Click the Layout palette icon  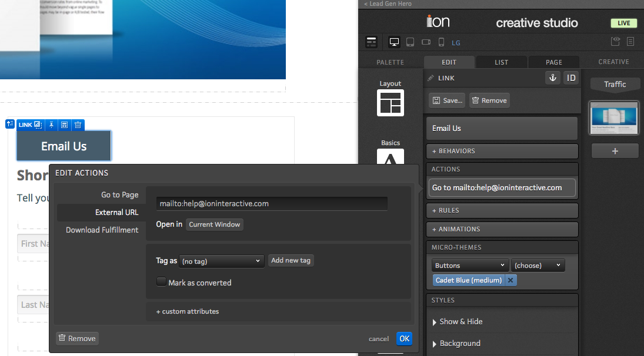click(x=390, y=103)
